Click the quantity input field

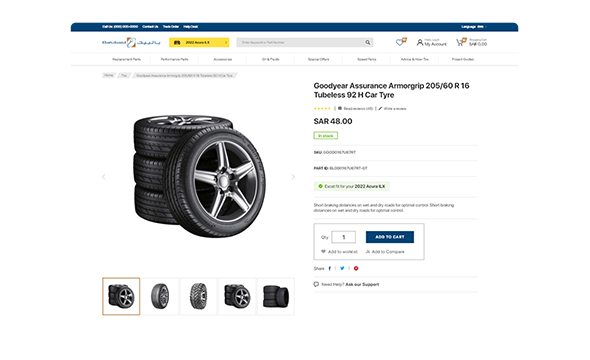[x=343, y=237]
